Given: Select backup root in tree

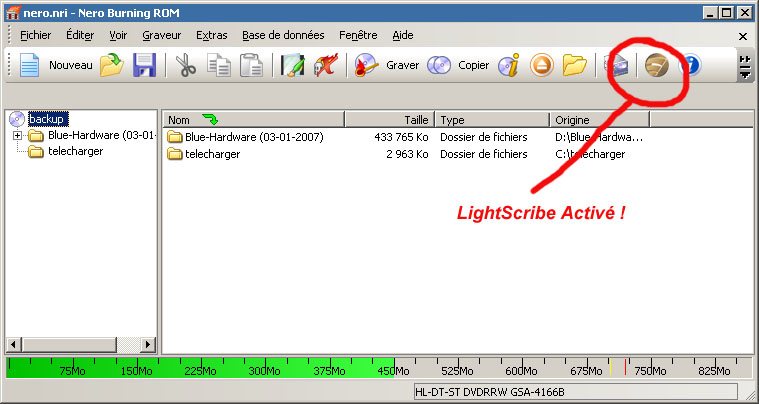Looking at the screenshot, I should [48, 119].
